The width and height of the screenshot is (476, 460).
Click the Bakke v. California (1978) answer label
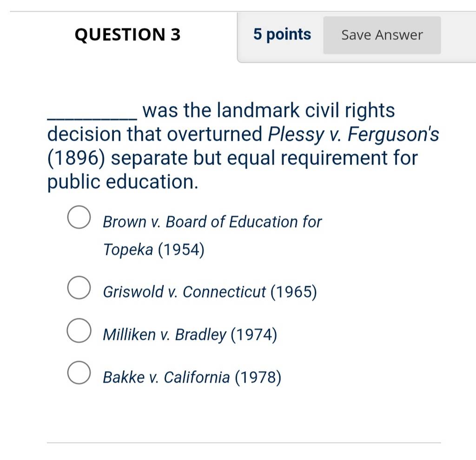point(192,377)
